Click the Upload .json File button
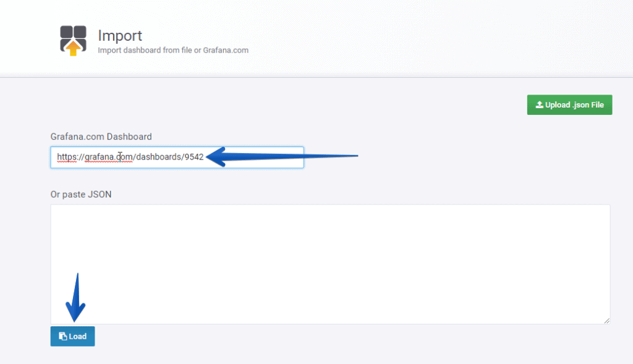Screen dimensions: 633x364 (569, 105)
